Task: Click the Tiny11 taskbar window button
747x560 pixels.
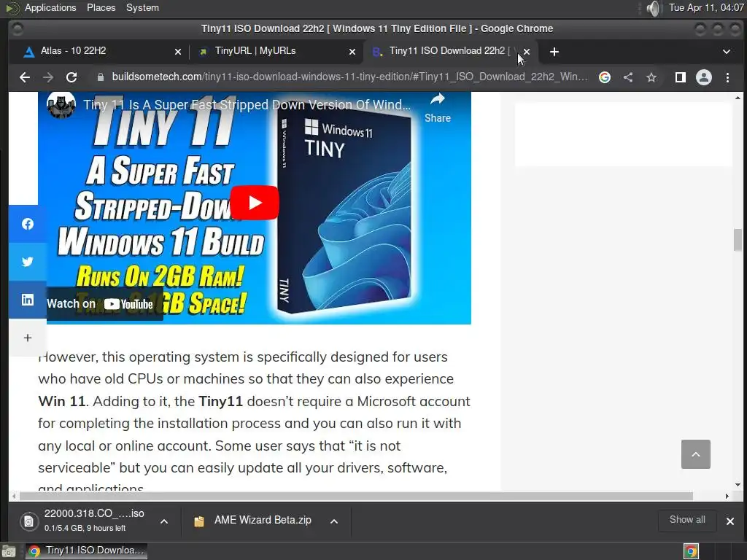Action: (86, 551)
